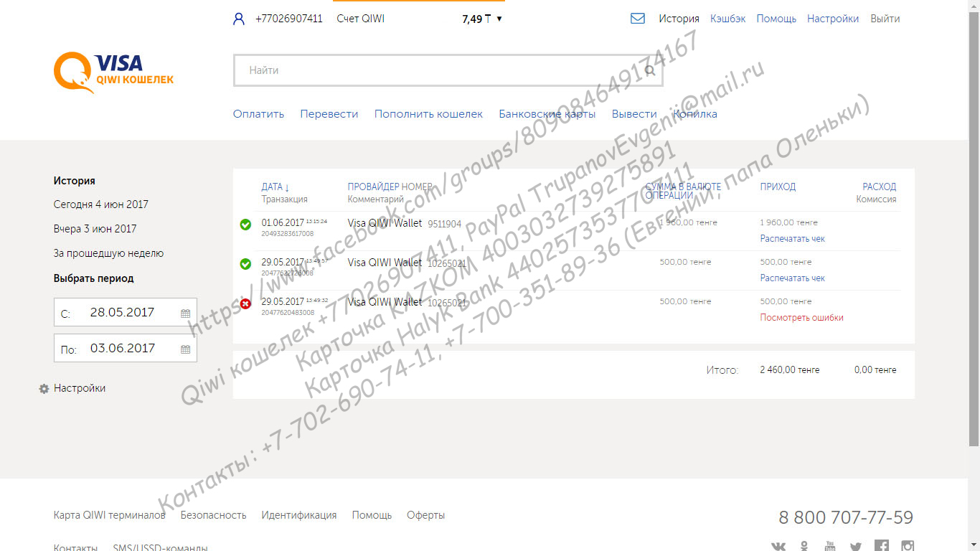The image size is (980, 551).
Task: Open Карта QIWI терминалов footer link
Action: pos(110,515)
